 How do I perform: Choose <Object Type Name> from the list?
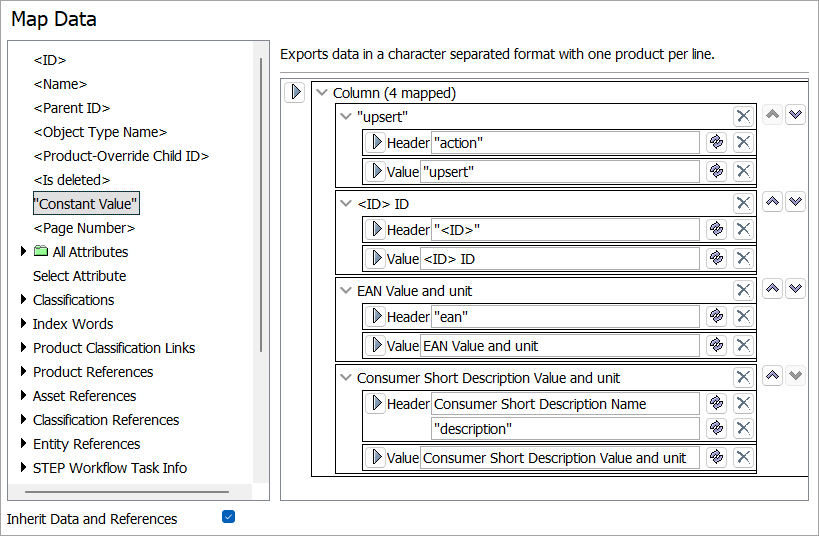point(100,132)
